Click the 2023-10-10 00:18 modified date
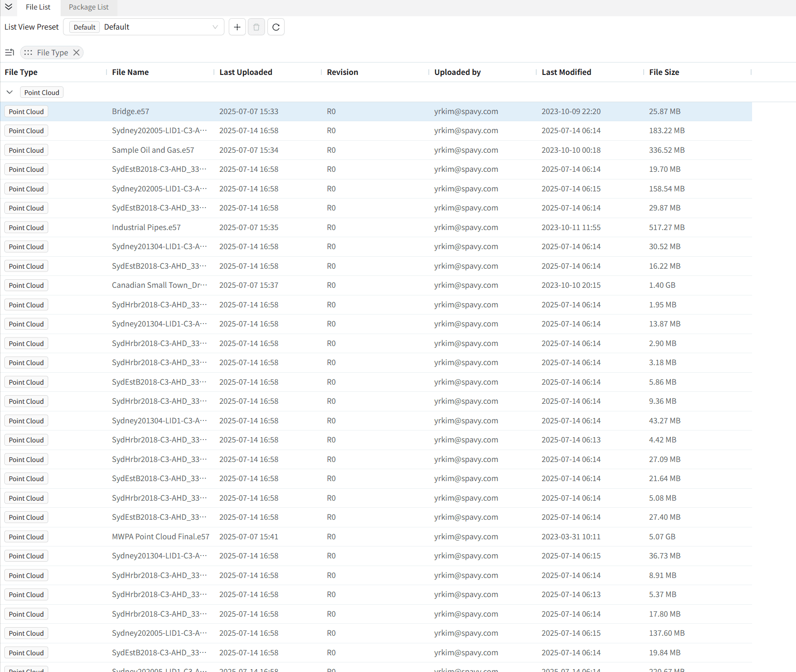The width and height of the screenshot is (796, 672). [x=571, y=150]
